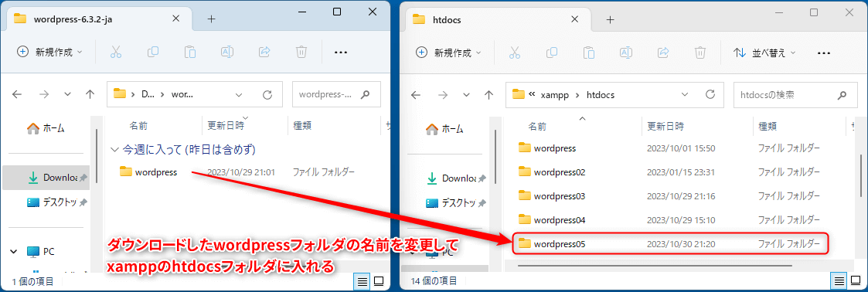Open 並べ替え sort dropdown in htdocs window
This screenshot has height=292, width=868.
point(764,53)
